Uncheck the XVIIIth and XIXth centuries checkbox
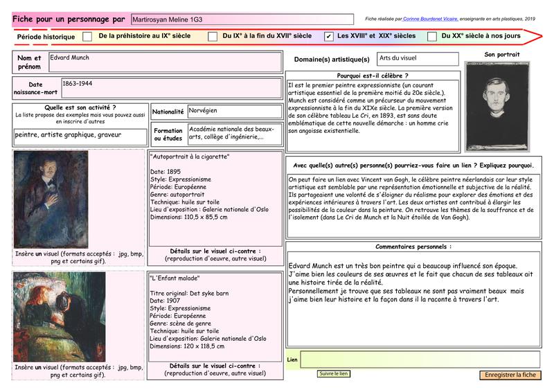The width and height of the screenshot is (554, 392). [x=328, y=36]
